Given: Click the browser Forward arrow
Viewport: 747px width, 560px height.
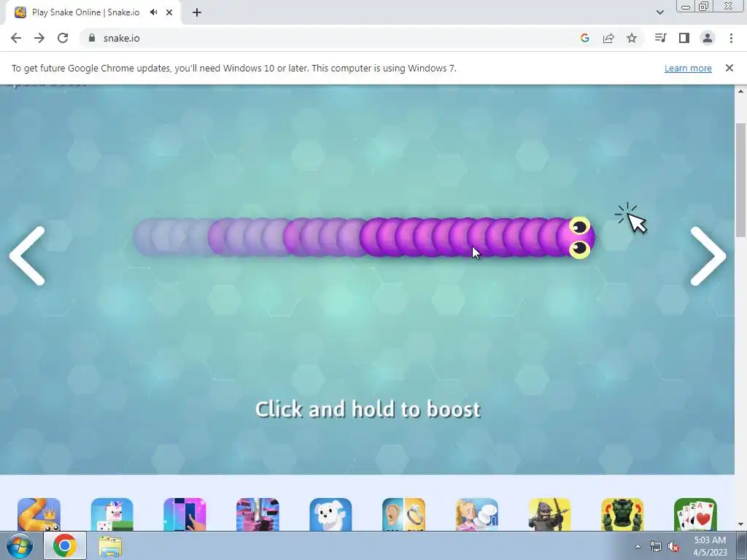Looking at the screenshot, I should pos(39,38).
